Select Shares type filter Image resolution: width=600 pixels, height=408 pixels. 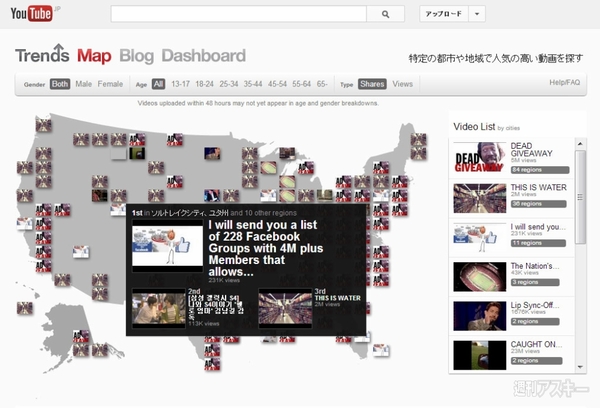tap(372, 84)
